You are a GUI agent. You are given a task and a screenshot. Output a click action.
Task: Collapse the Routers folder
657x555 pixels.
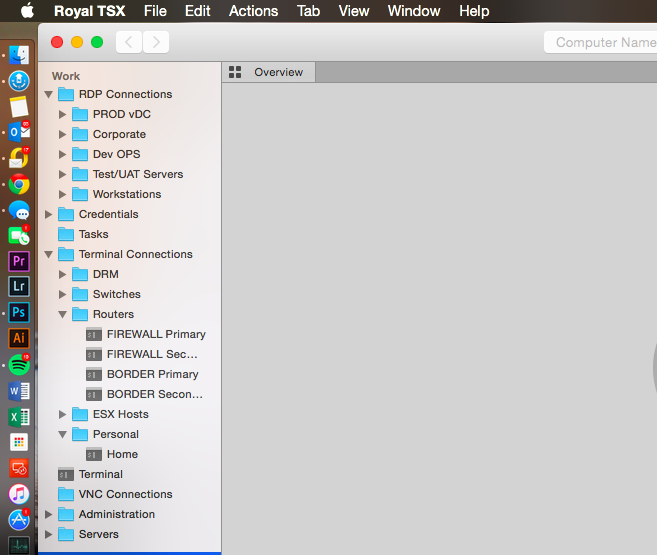(x=62, y=315)
